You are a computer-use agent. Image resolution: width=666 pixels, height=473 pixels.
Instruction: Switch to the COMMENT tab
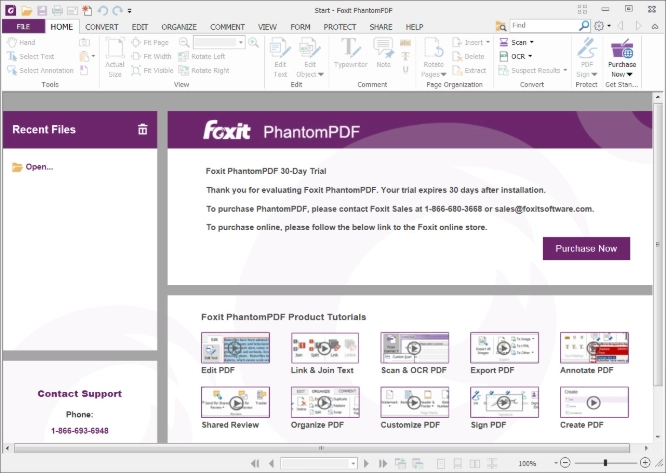(227, 27)
